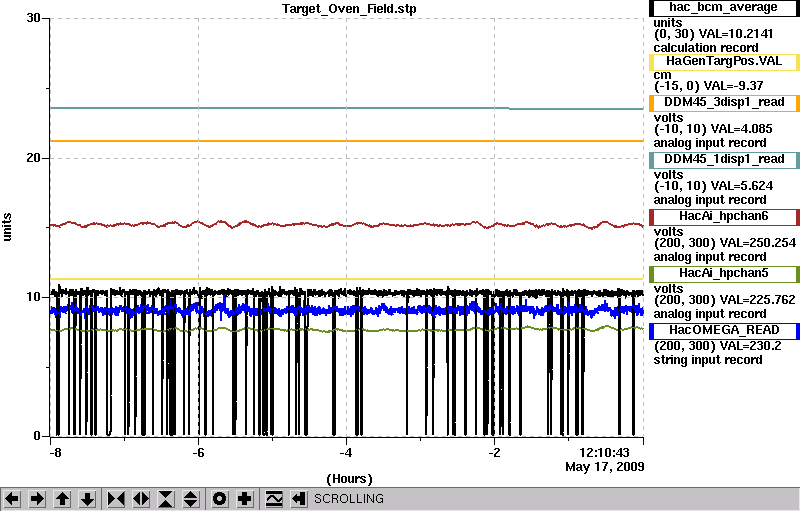Screen dimensions: 800x511
Task: Pan the time axis left with the arrow button
Action: click(x=12, y=498)
